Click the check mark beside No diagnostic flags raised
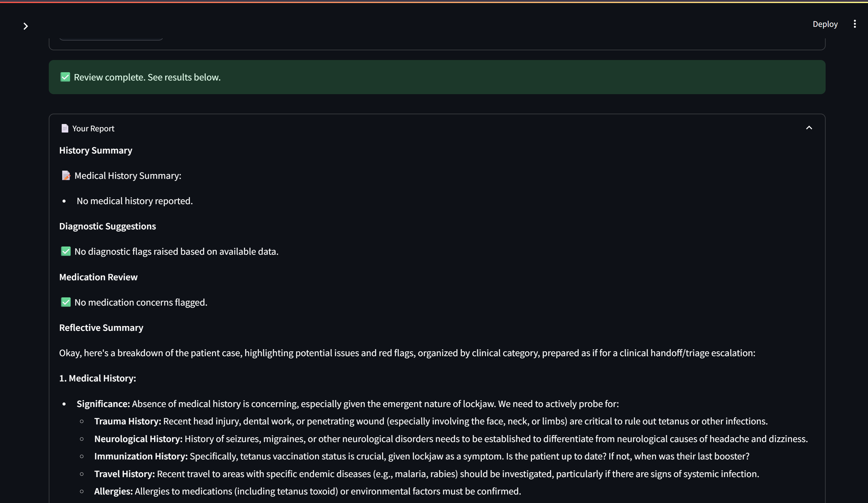Viewport: 868px width, 503px height. [x=66, y=251]
